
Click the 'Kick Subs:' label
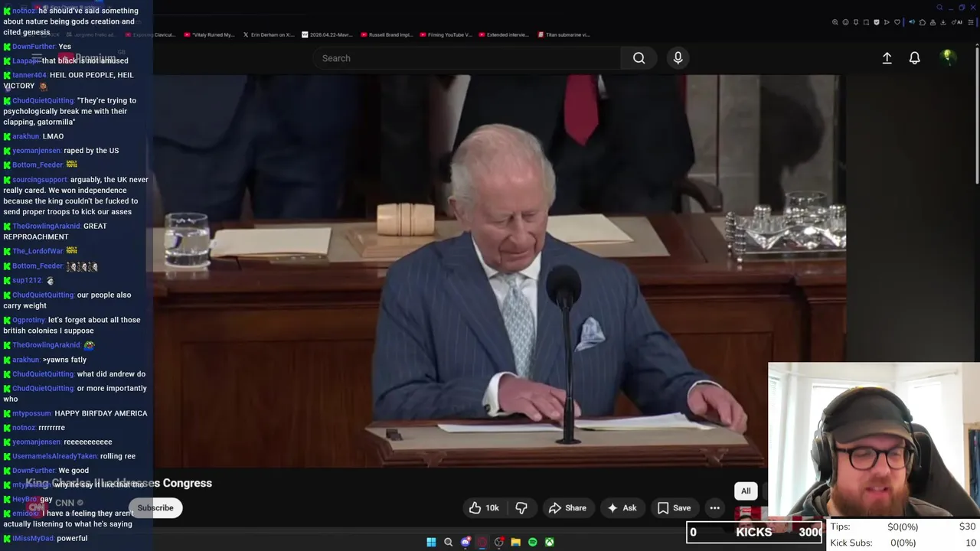tap(851, 543)
